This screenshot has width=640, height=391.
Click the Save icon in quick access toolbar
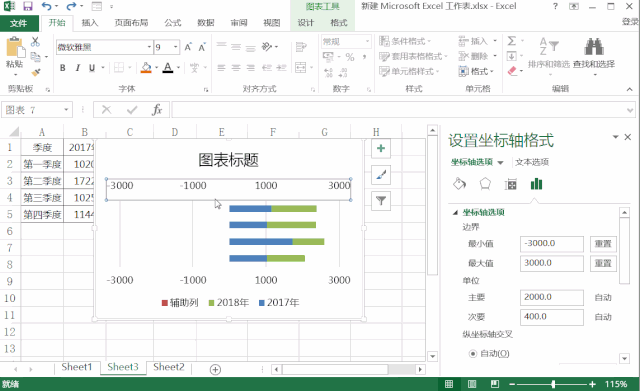click(27, 6)
